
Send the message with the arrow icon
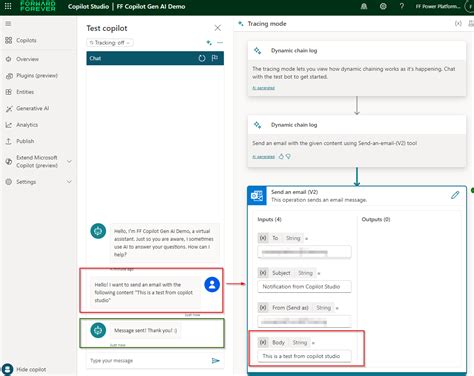215,360
